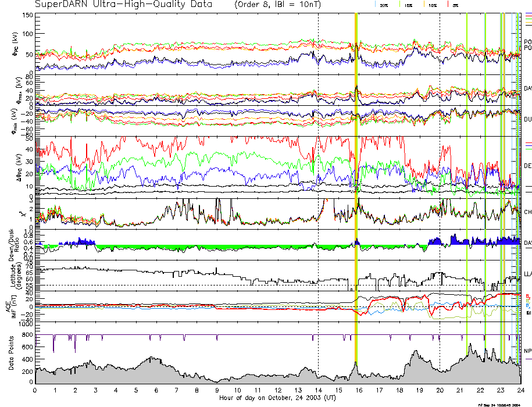The width and height of the screenshot is (532, 407).
Task: Select the 'SuperDARN Ultra-High-Quality Data' title
Action: click(123, 5)
